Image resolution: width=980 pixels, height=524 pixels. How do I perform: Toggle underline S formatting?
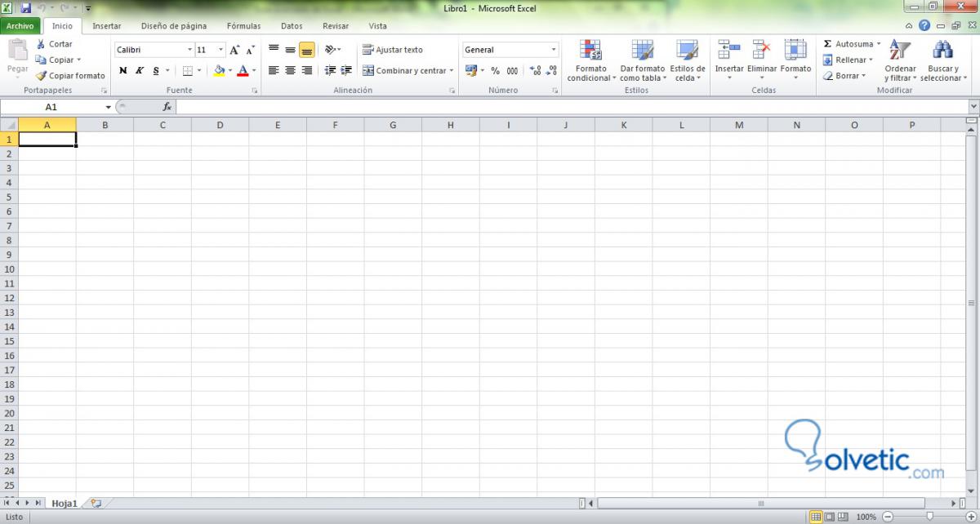click(x=156, y=71)
